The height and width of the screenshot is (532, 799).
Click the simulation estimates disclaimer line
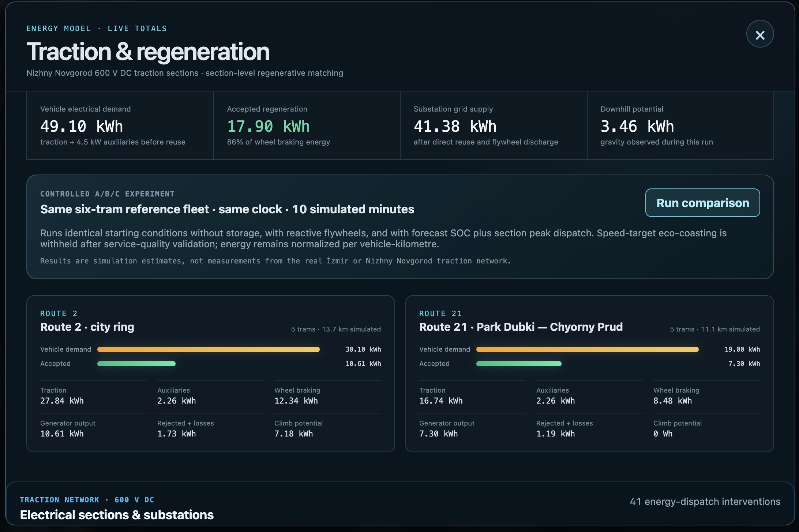coord(275,261)
